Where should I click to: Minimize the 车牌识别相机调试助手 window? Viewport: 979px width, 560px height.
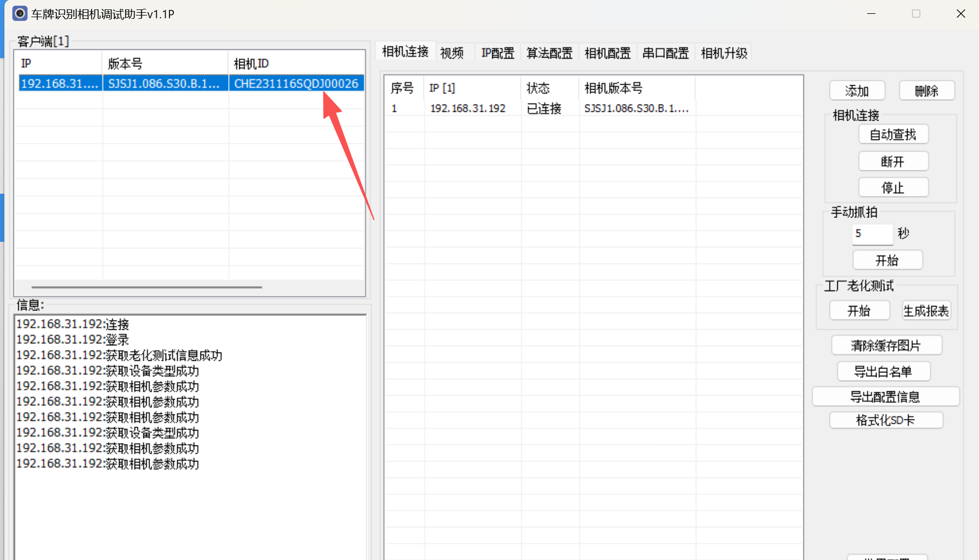[x=871, y=14]
